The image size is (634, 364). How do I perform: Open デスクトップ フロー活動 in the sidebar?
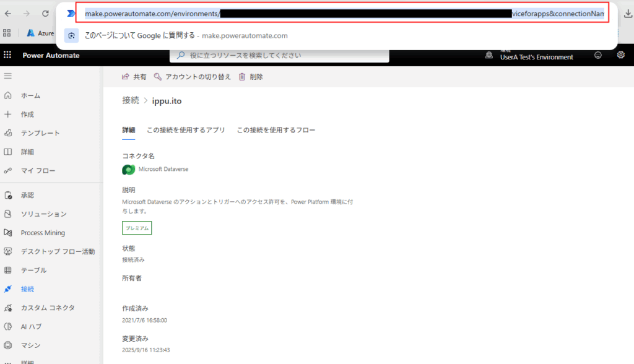[x=58, y=251]
